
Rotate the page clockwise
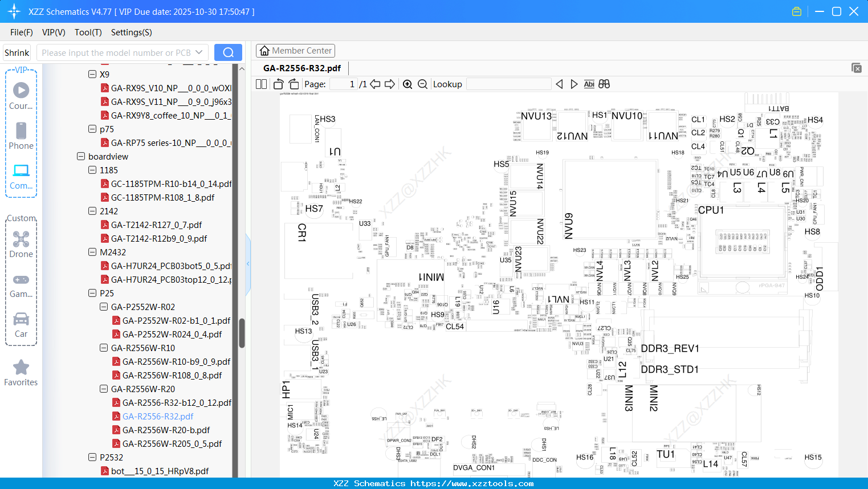[294, 84]
